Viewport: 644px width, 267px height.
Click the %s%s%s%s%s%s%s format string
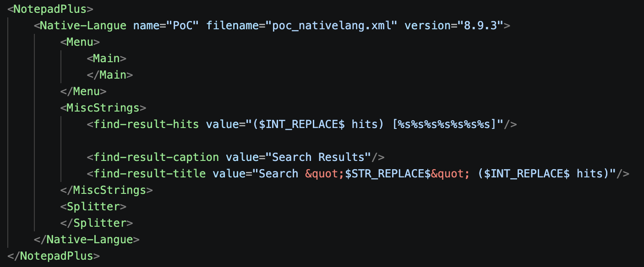pyautogui.click(x=444, y=124)
